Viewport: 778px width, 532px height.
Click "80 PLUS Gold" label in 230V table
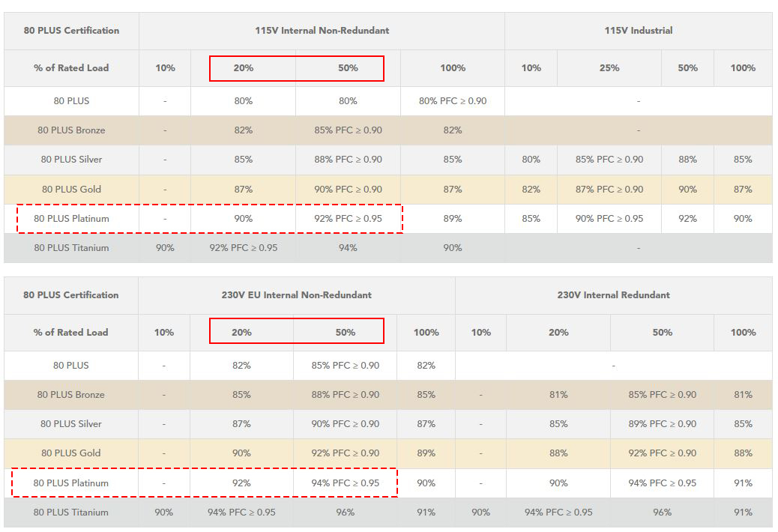click(x=71, y=453)
